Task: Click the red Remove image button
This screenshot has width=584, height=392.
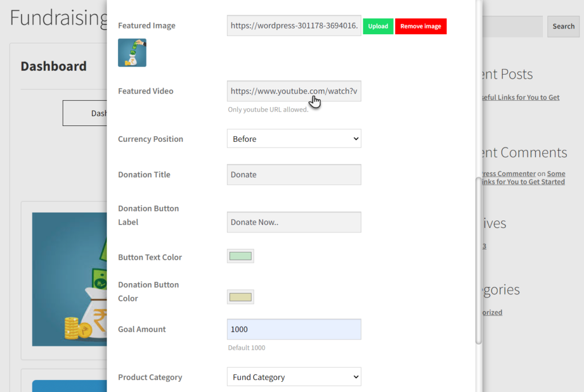Action: [x=420, y=26]
